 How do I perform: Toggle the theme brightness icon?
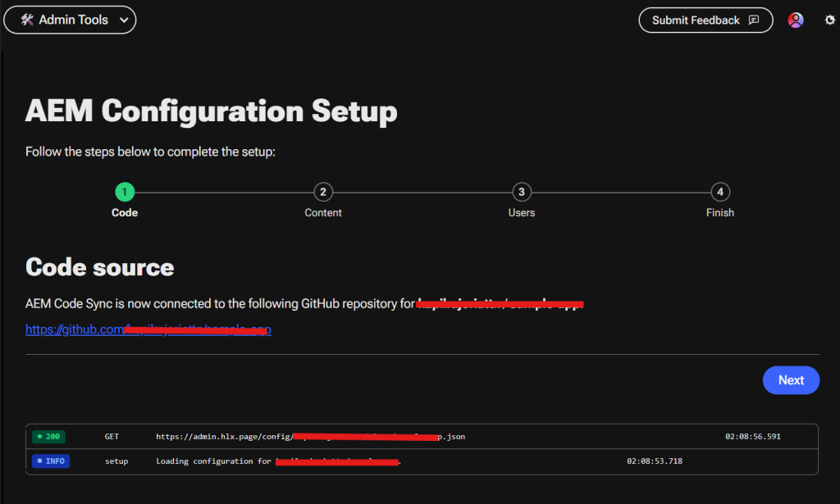830,20
